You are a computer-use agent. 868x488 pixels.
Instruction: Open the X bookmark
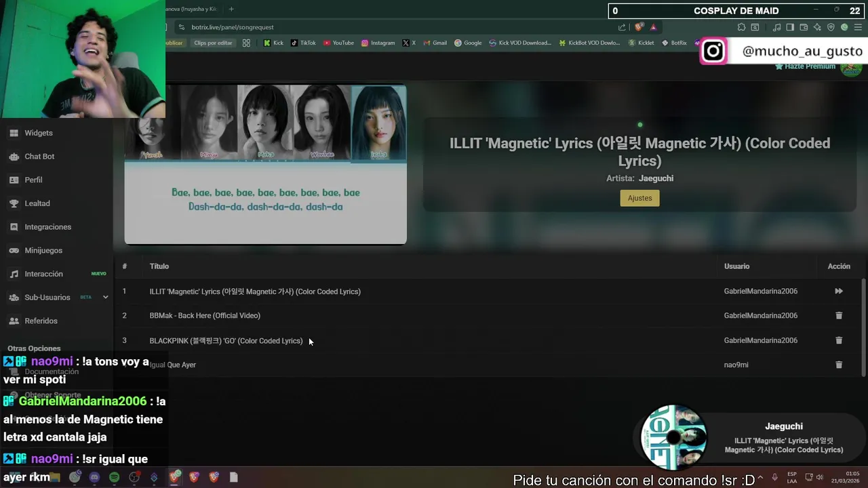pos(409,43)
